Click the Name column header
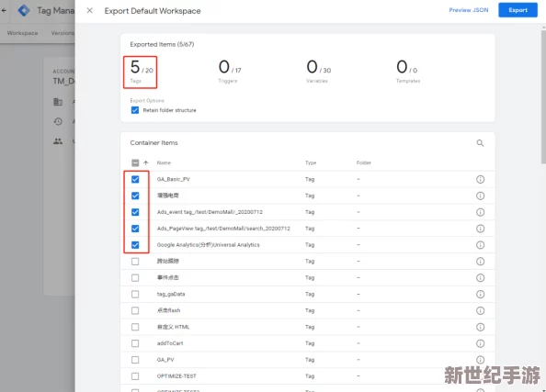The height and width of the screenshot is (392, 546). pyautogui.click(x=164, y=162)
